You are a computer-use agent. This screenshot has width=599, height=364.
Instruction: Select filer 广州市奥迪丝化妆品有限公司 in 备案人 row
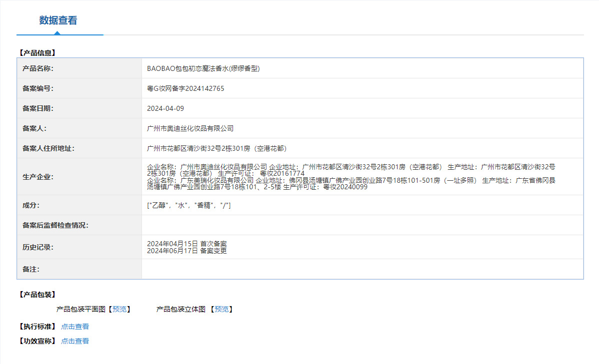point(190,129)
